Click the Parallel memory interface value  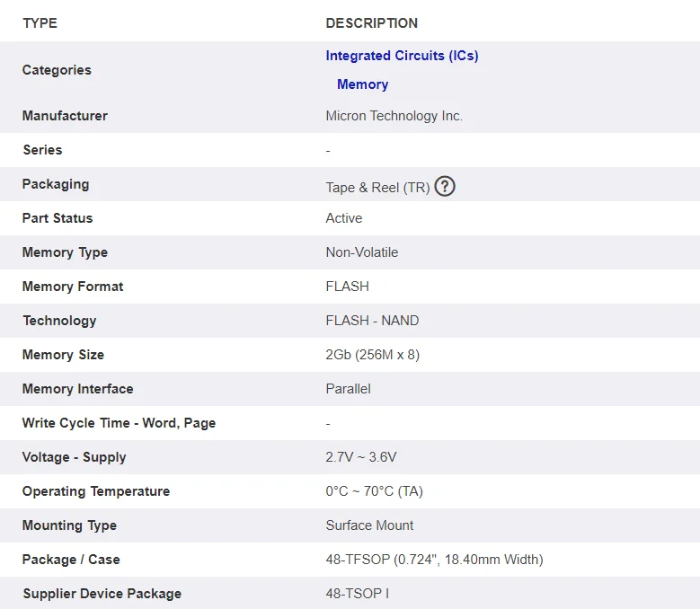[348, 389]
